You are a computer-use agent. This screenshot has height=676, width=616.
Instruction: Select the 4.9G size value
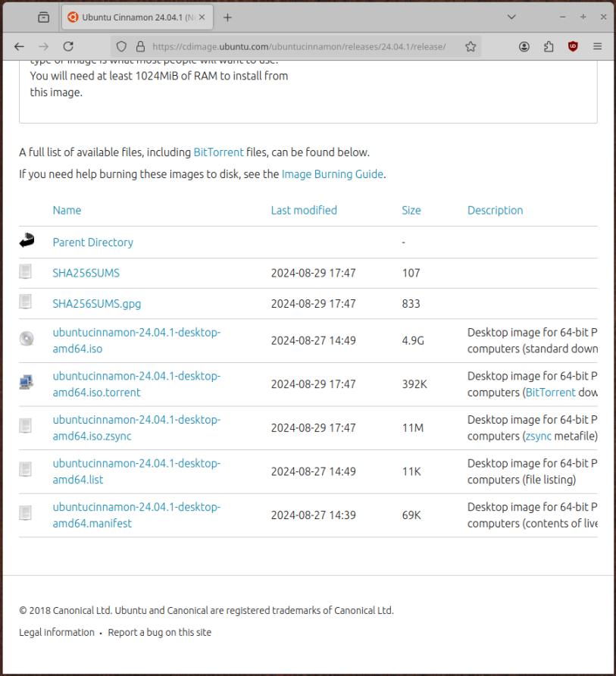point(413,340)
